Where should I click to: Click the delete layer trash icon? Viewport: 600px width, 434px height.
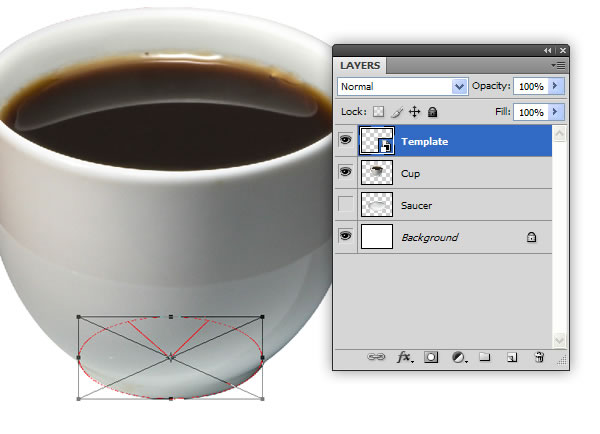point(539,357)
